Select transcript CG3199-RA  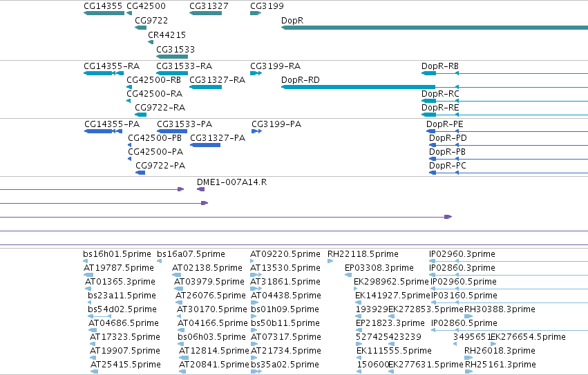point(256,73)
